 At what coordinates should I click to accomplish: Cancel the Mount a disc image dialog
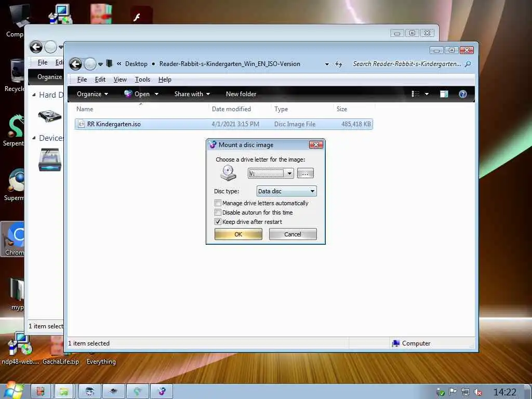click(x=292, y=234)
